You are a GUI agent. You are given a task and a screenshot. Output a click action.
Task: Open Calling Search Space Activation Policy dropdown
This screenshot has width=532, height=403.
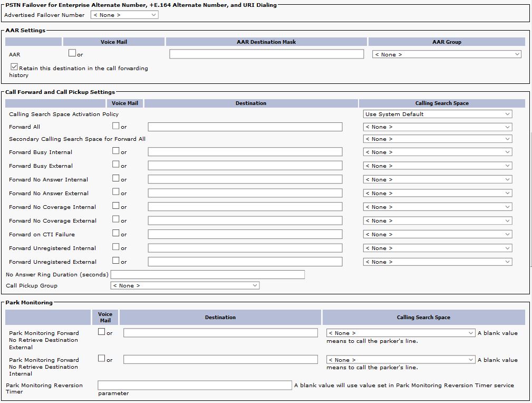point(437,114)
